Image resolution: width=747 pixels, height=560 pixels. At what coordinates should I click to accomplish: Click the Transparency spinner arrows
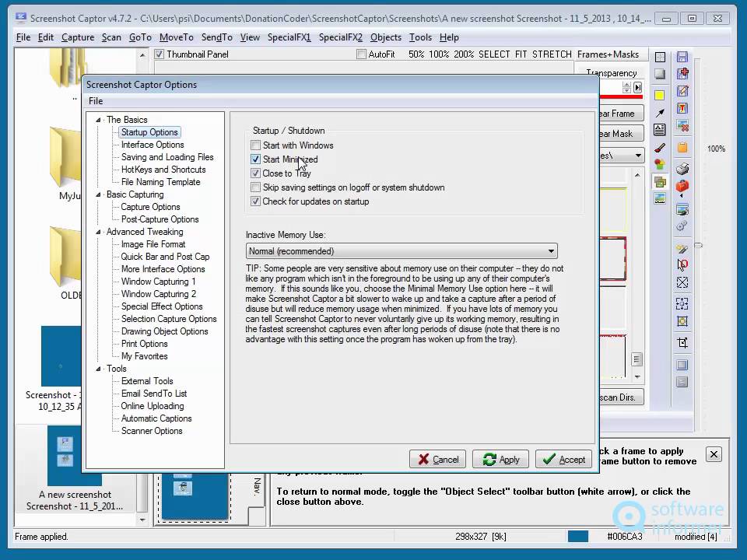click(x=627, y=88)
